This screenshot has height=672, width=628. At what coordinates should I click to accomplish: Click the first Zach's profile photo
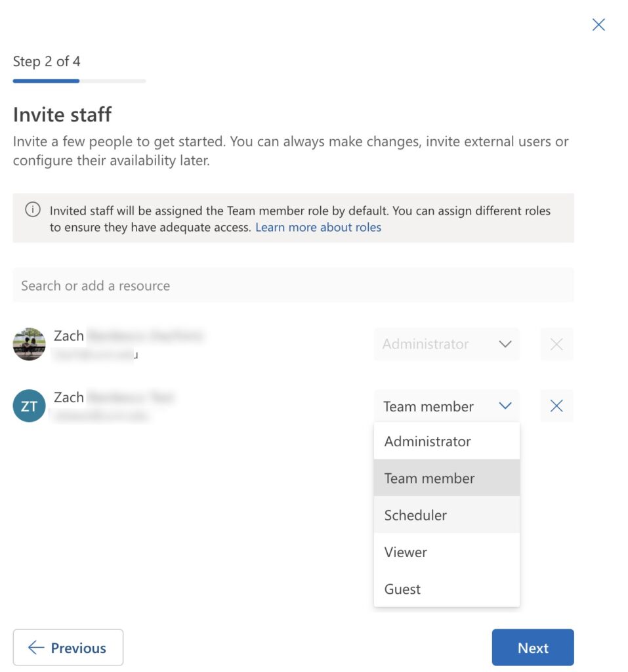tap(29, 344)
